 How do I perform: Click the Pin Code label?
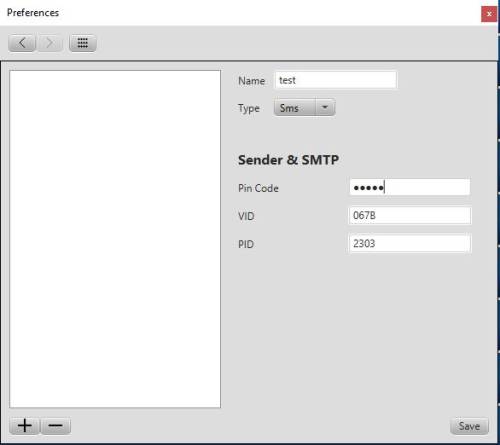258,188
